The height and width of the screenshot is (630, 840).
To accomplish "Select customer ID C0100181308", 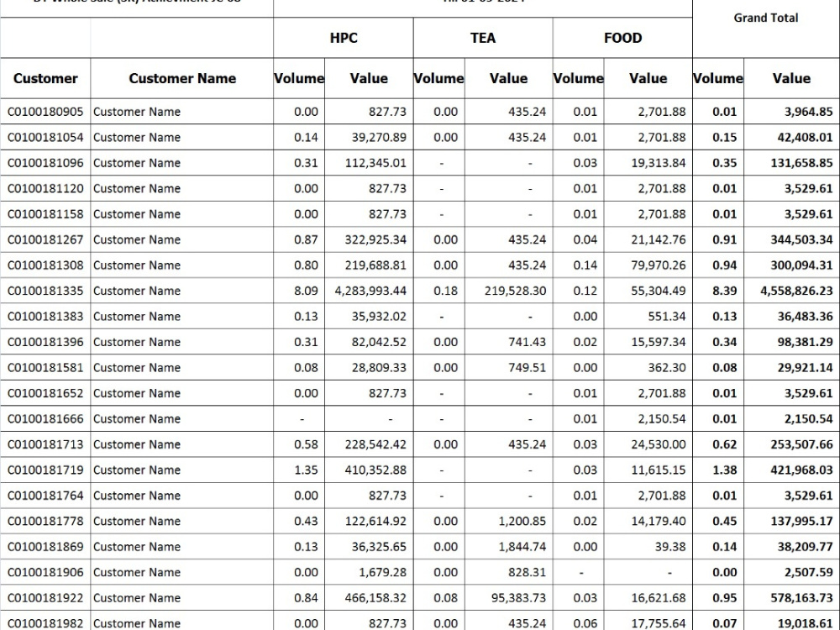I will [45, 265].
